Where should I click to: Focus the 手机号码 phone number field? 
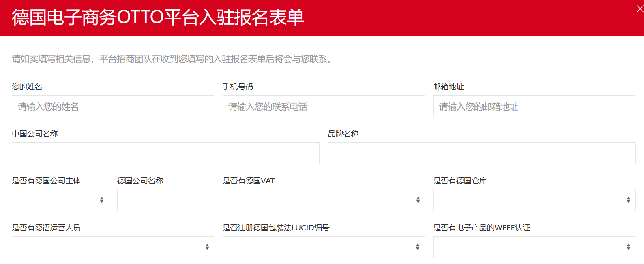click(324, 106)
